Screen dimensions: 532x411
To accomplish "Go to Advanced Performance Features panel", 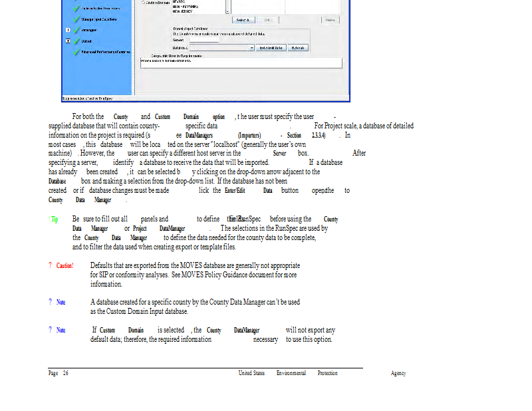I will pyautogui.click(x=105, y=52).
